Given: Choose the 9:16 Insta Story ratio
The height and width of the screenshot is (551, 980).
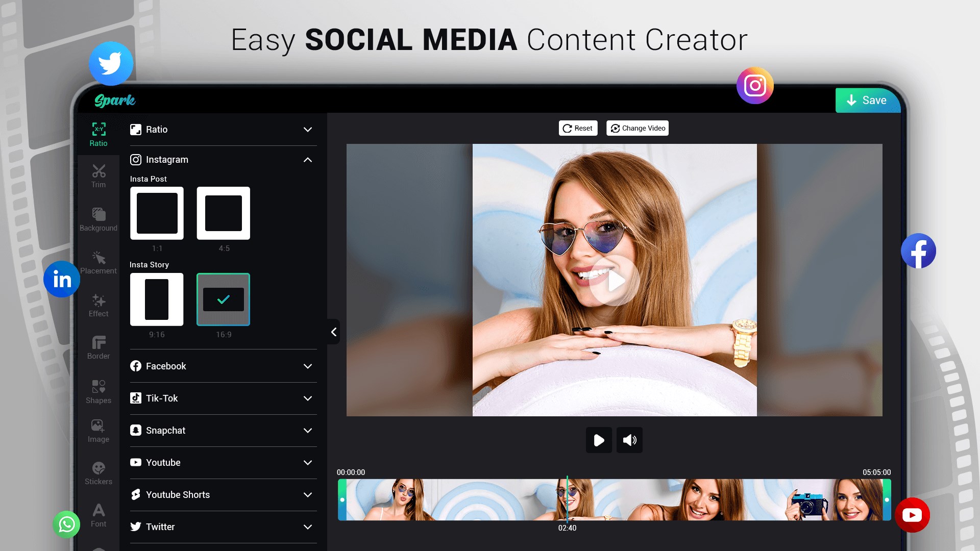Looking at the screenshot, I should [x=157, y=299].
